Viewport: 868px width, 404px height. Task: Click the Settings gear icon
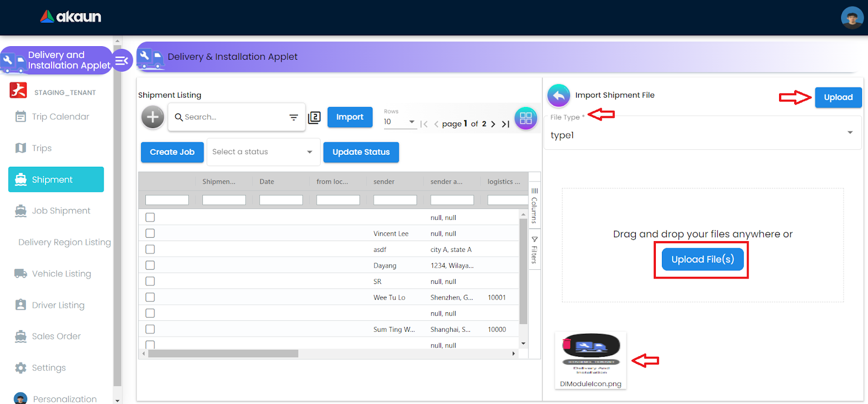pyautogui.click(x=21, y=368)
